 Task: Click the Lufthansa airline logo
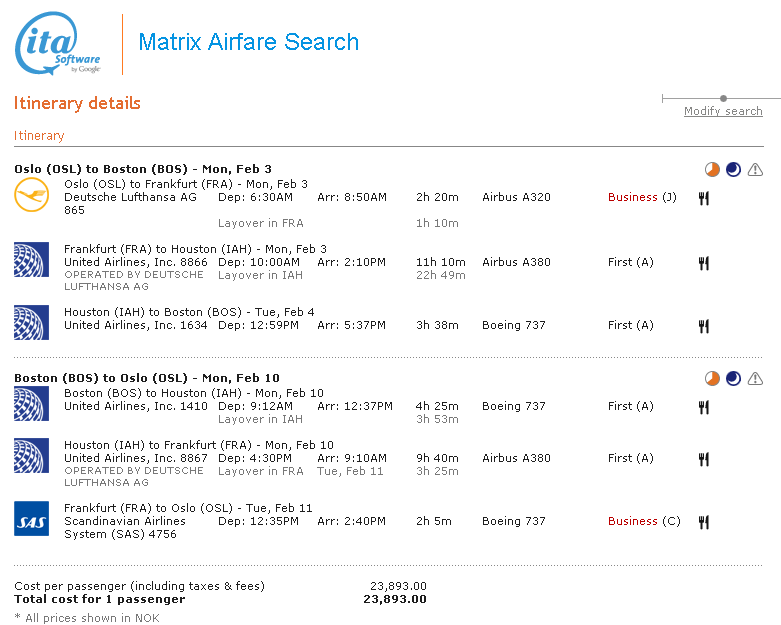[x=31, y=195]
